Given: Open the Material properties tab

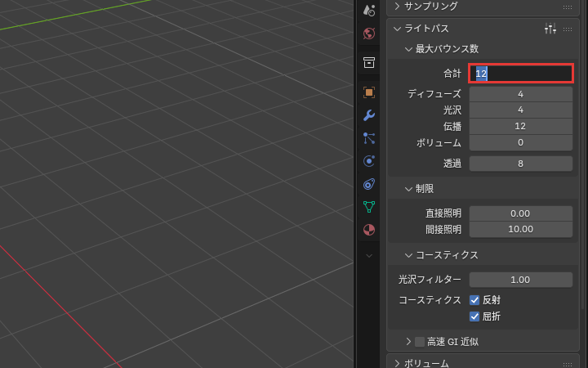Looking at the screenshot, I should [369, 230].
